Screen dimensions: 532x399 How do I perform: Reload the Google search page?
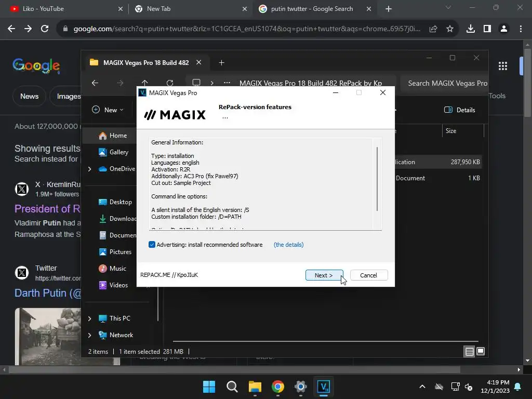pyautogui.click(x=45, y=29)
